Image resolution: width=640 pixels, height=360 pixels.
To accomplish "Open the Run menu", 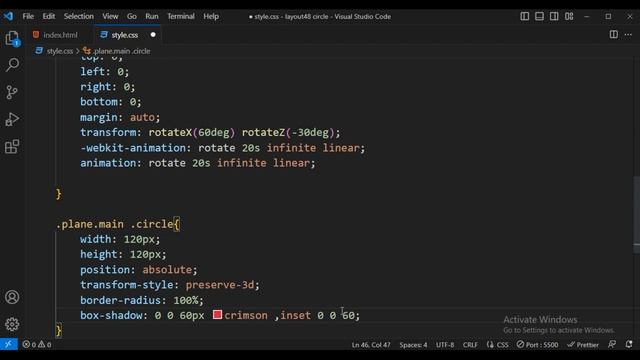I will (151, 16).
